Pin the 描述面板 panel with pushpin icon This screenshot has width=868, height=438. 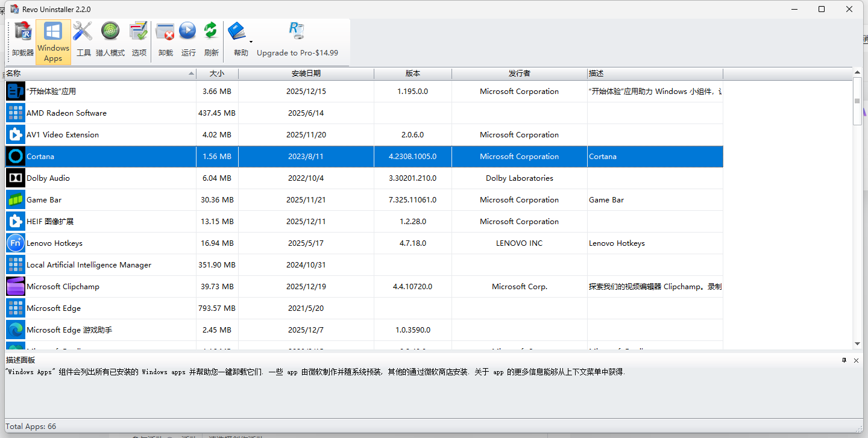point(844,360)
